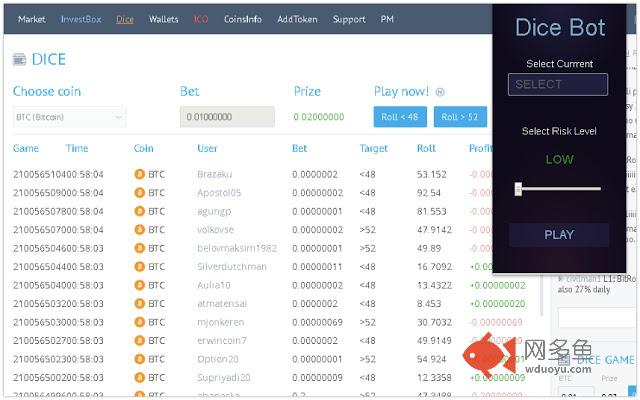
Task: Go to the Dice menu item
Action: point(125,19)
